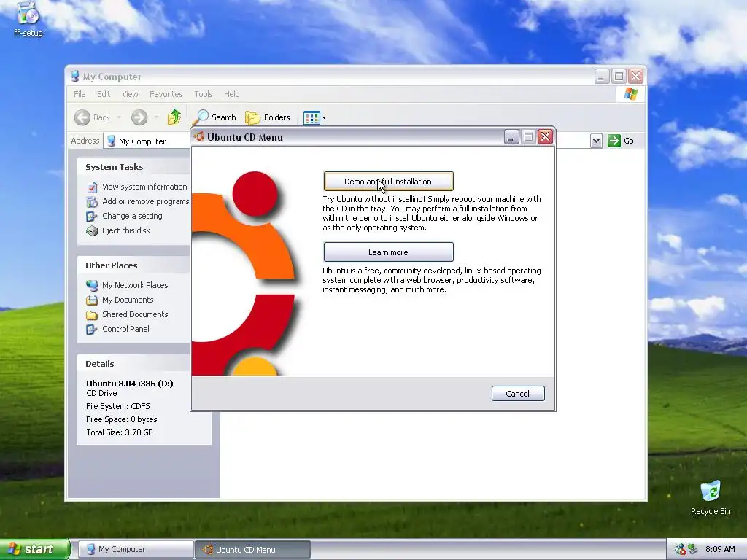
Task: Collapse the Other Places panel header
Action: [x=133, y=265]
